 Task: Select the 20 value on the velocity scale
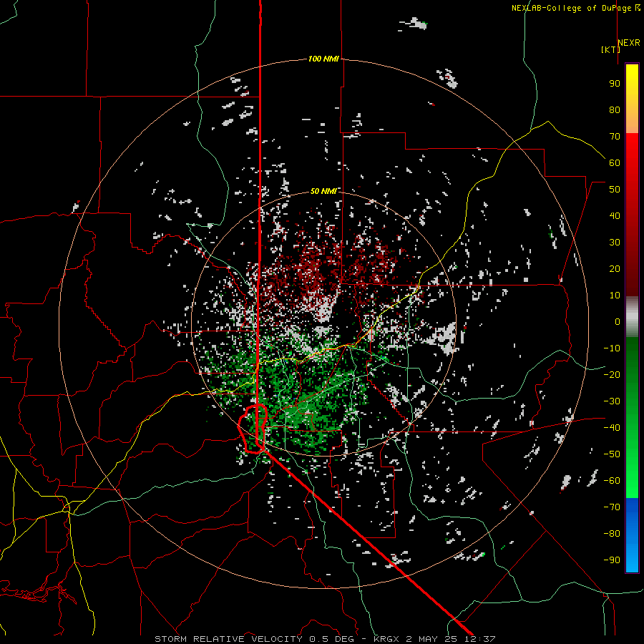[615, 269]
